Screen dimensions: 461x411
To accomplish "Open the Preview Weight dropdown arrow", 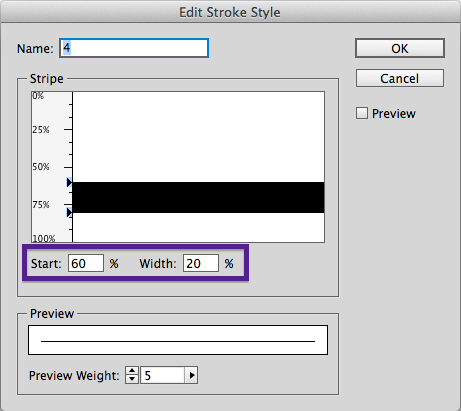I will coord(191,375).
